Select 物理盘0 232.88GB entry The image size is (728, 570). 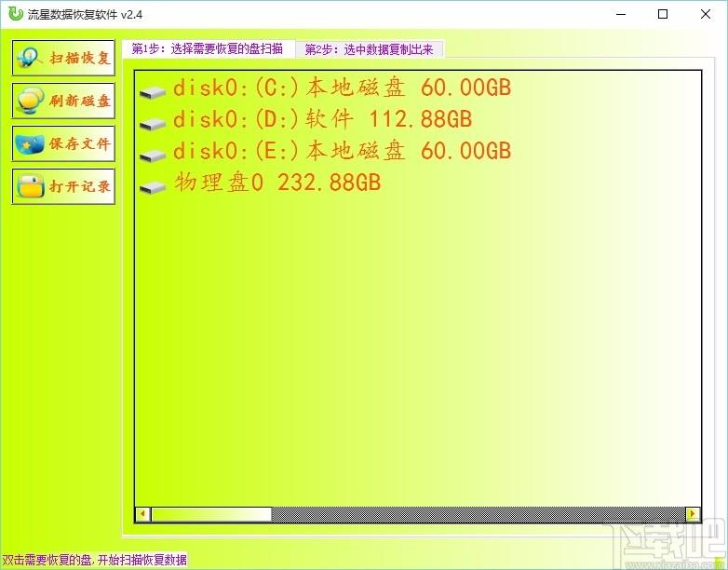point(261,183)
